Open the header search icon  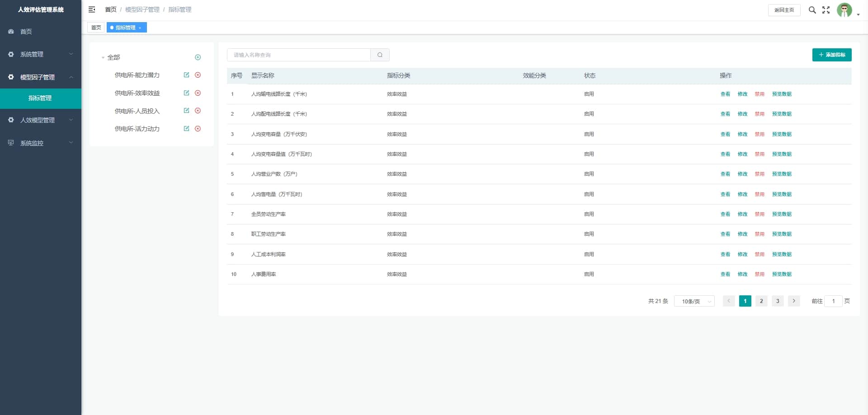pyautogui.click(x=812, y=10)
